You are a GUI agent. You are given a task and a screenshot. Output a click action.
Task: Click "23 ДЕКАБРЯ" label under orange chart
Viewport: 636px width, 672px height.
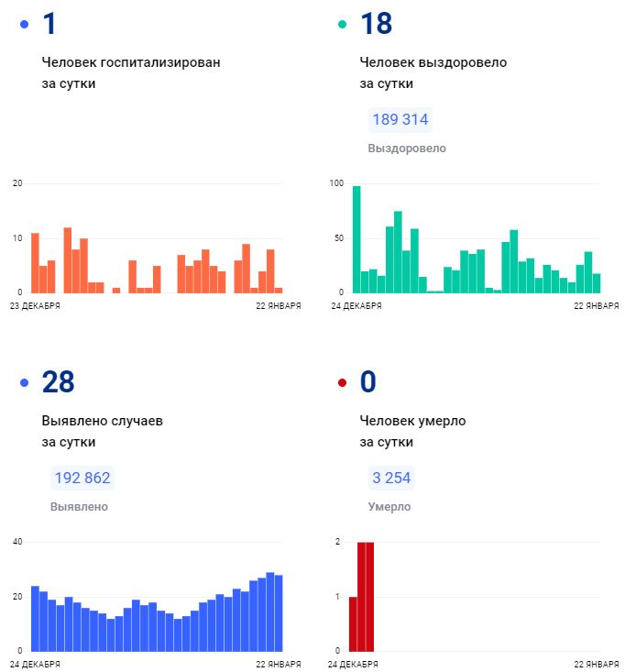click(x=35, y=306)
